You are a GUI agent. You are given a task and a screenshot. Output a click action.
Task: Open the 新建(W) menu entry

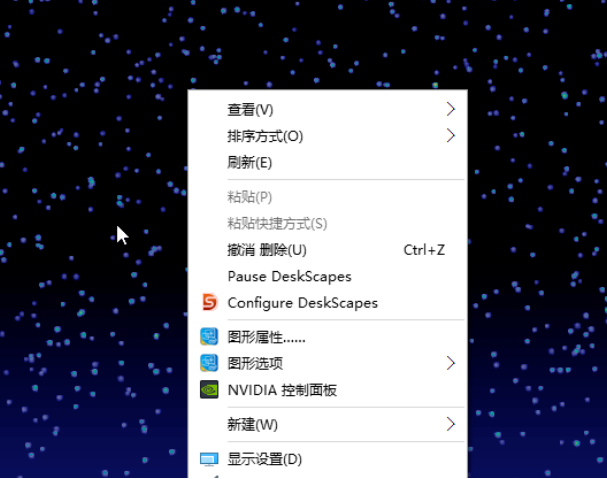tap(253, 424)
